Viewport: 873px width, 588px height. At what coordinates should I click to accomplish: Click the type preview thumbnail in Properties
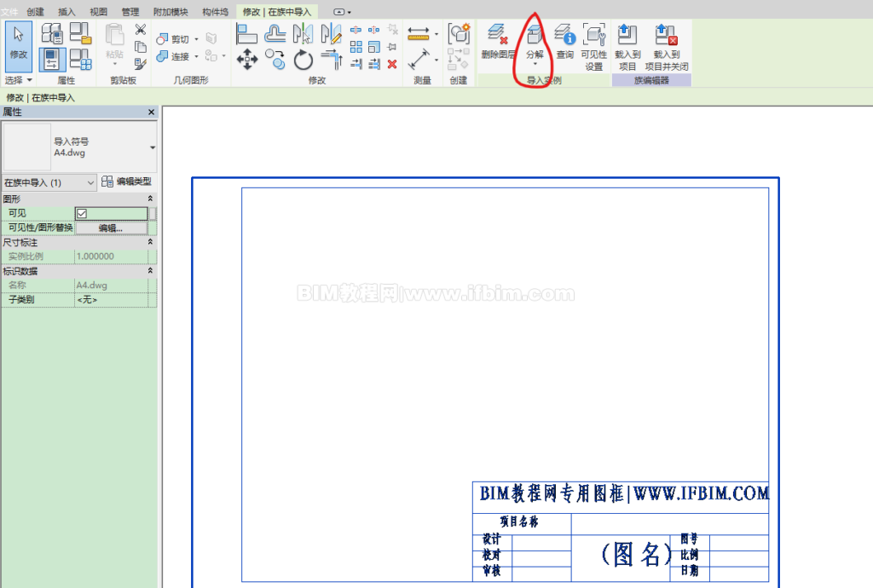[27, 147]
